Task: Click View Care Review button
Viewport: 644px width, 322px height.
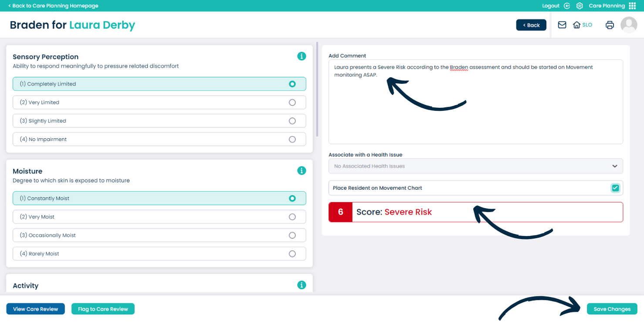Action: click(x=35, y=309)
